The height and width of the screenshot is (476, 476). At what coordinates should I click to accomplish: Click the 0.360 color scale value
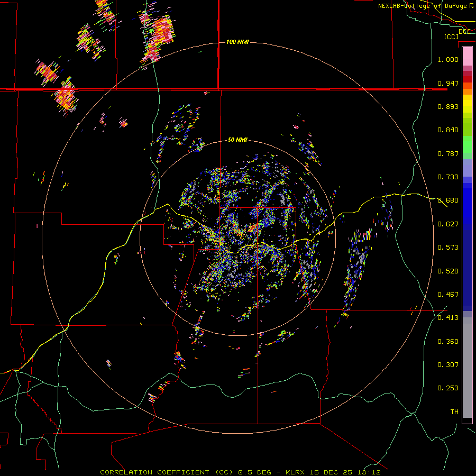click(448, 342)
